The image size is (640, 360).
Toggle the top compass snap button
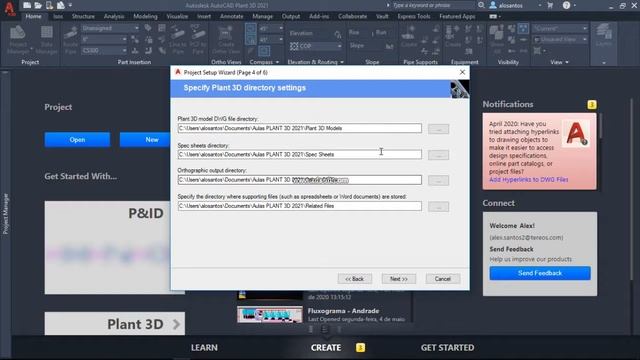(x=251, y=29)
